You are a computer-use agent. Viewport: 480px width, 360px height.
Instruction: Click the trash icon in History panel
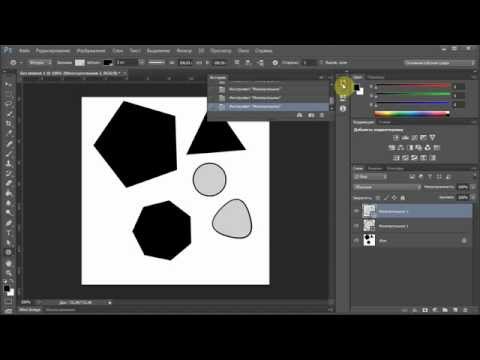[x=322, y=115]
